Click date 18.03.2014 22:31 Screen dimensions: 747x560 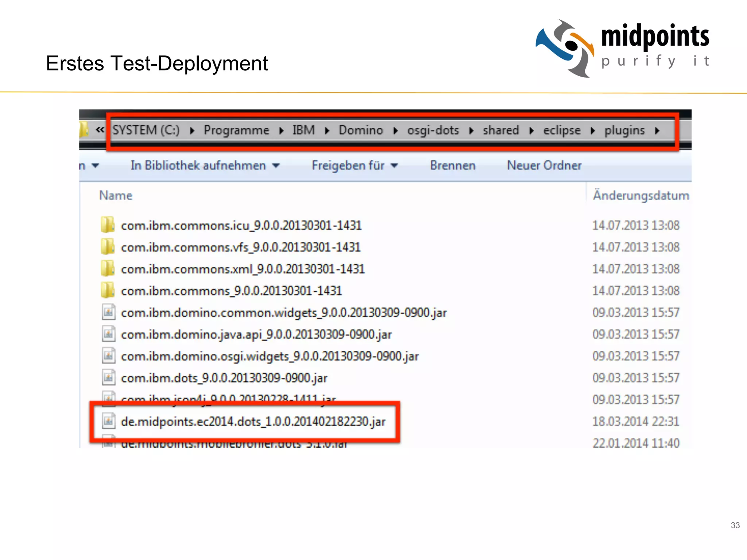point(636,422)
